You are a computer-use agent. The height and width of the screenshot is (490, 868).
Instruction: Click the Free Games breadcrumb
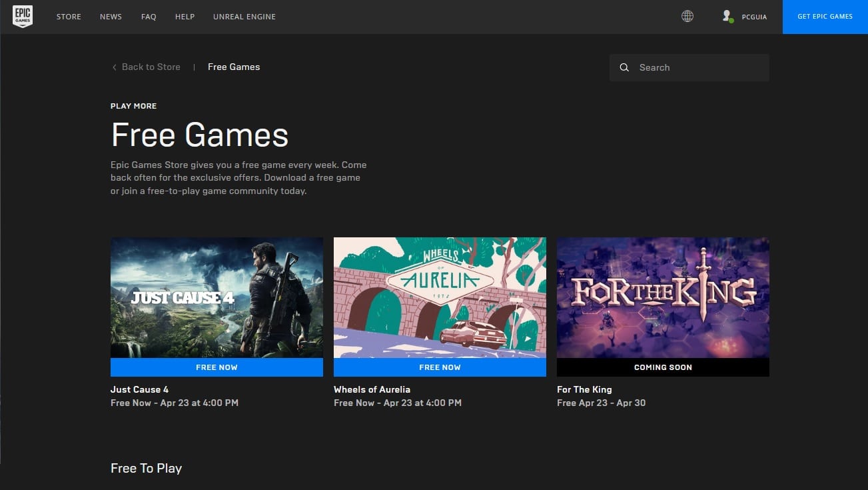234,67
